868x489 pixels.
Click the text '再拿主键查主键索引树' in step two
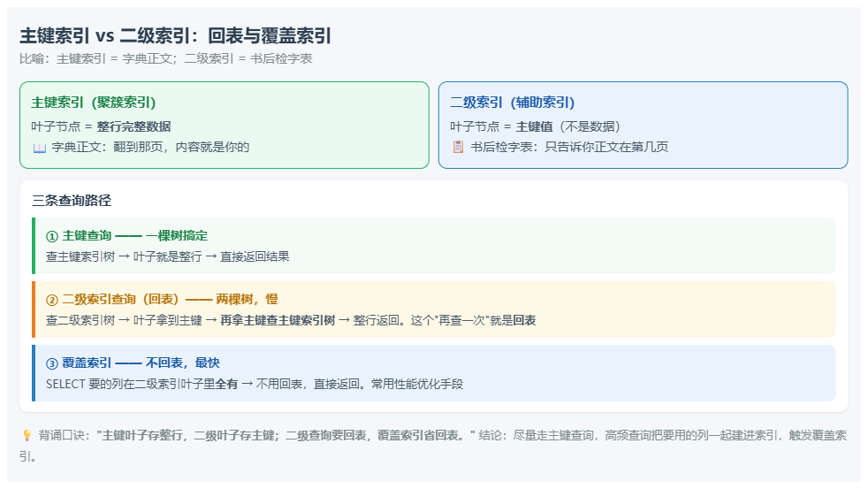click(278, 321)
